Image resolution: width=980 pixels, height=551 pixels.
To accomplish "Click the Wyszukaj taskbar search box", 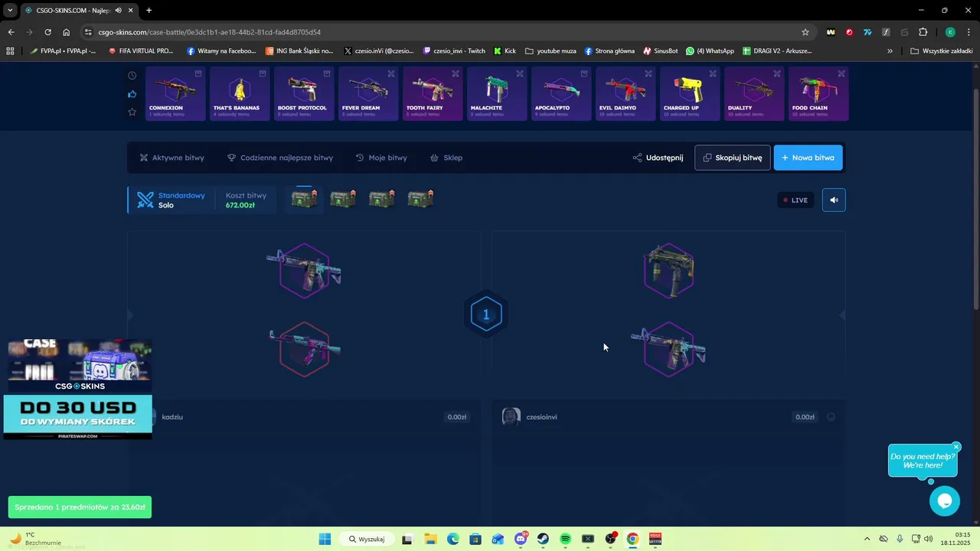I will 366,539.
